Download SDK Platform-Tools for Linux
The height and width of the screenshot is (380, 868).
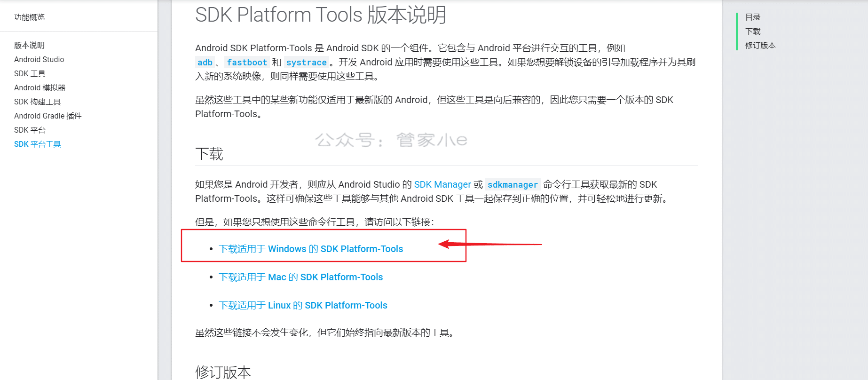point(303,305)
